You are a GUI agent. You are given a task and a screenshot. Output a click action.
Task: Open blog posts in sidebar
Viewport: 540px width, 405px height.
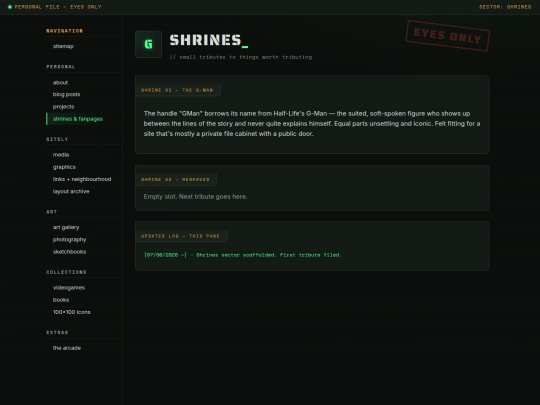pyautogui.click(x=66, y=94)
